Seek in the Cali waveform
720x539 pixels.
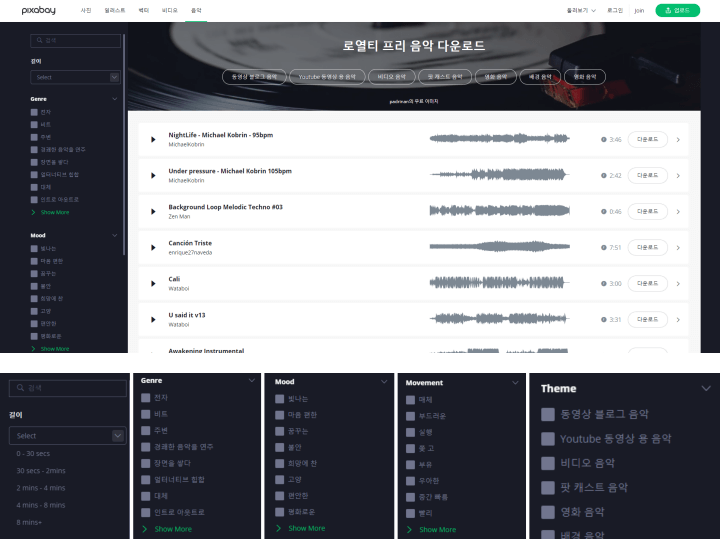(500, 282)
